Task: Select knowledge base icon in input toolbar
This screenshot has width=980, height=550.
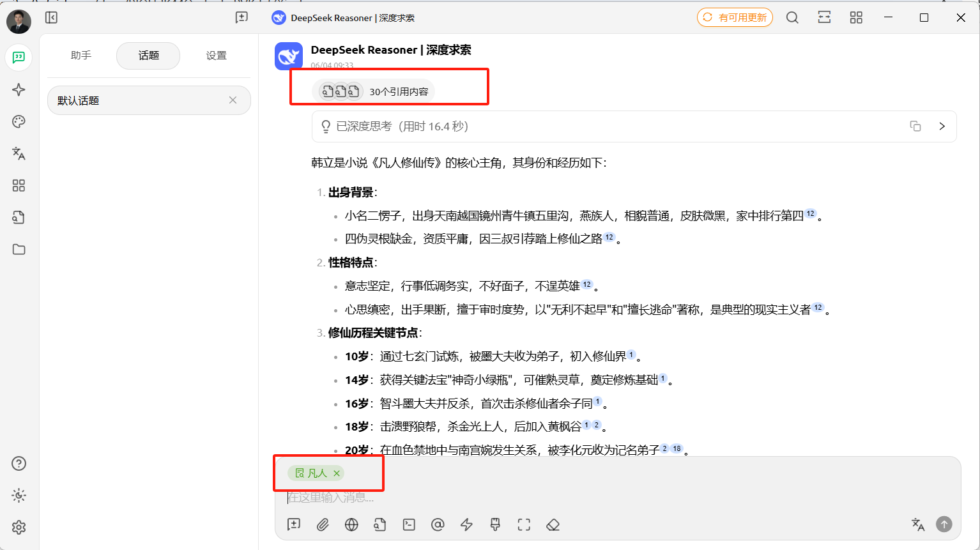Action: 380,524
